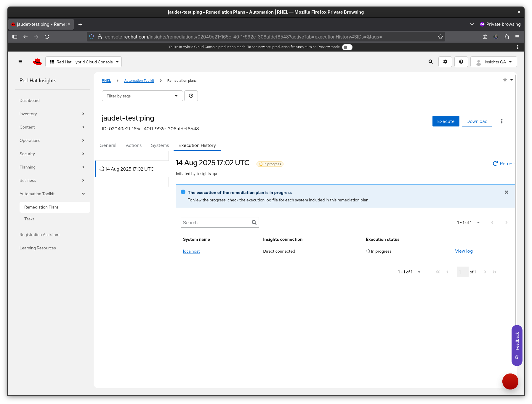The image size is (532, 404).
Task: Open Registration Assistant in sidebar
Action: 52,235
